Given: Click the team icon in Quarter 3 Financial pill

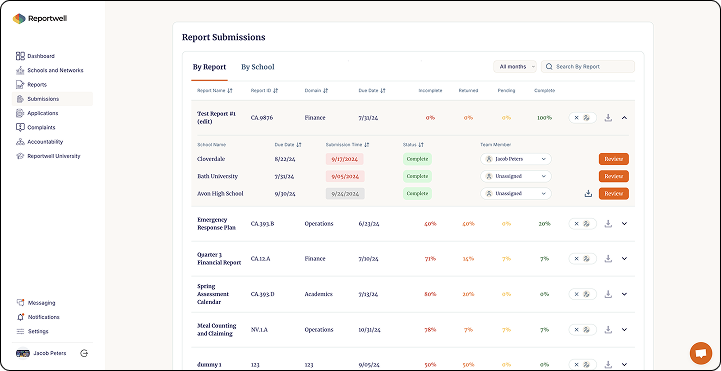Looking at the screenshot, I should click(x=587, y=259).
